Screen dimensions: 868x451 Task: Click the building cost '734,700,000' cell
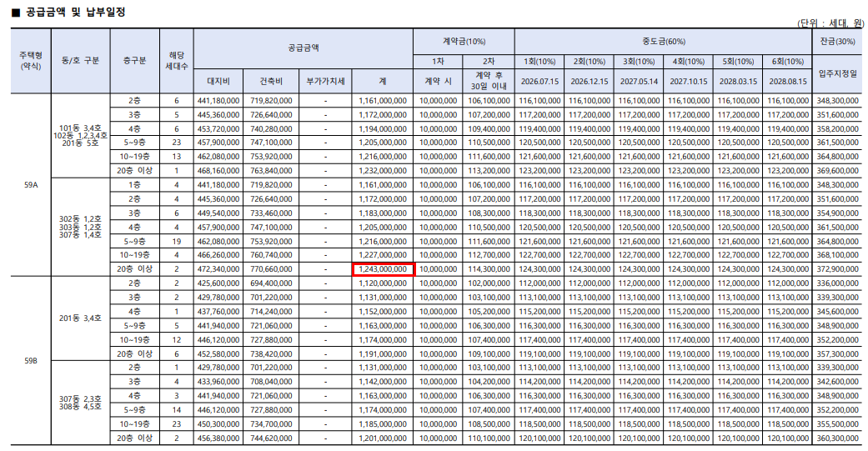pos(271,424)
